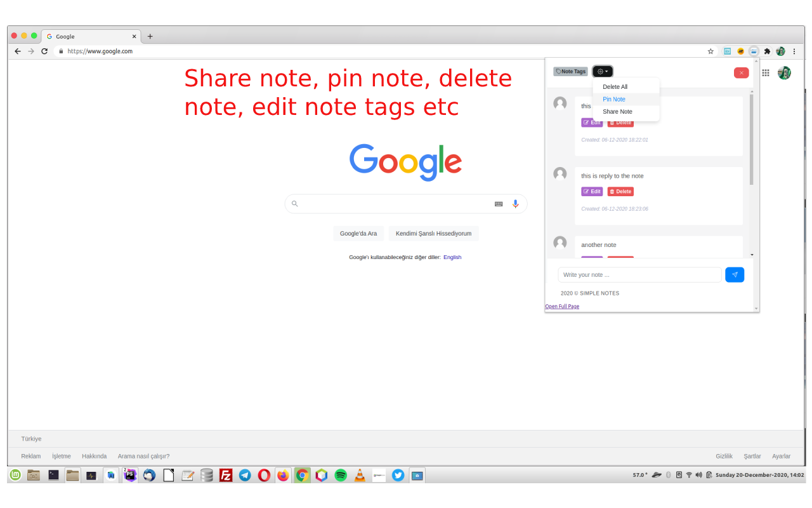Open Chrome profile avatar in toolbar
Image resolution: width=812 pixels, height=508 pixels.
click(x=780, y=51)
